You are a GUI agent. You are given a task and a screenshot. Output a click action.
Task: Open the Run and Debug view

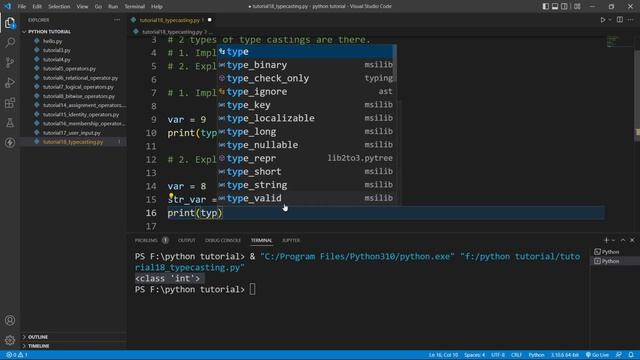[10, 82]
